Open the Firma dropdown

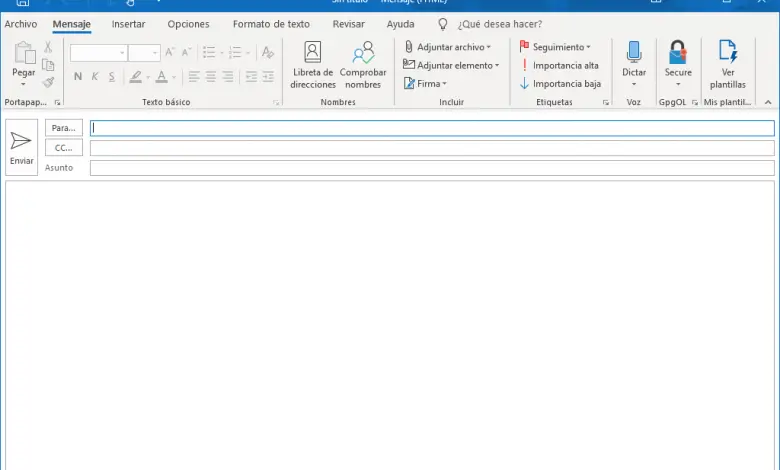(425, 84)
